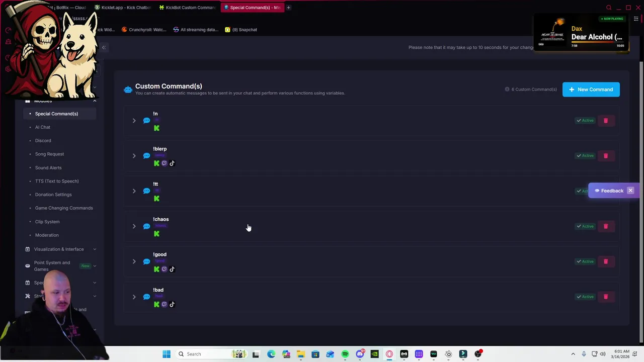Open a new browser tab

point(289,8)
